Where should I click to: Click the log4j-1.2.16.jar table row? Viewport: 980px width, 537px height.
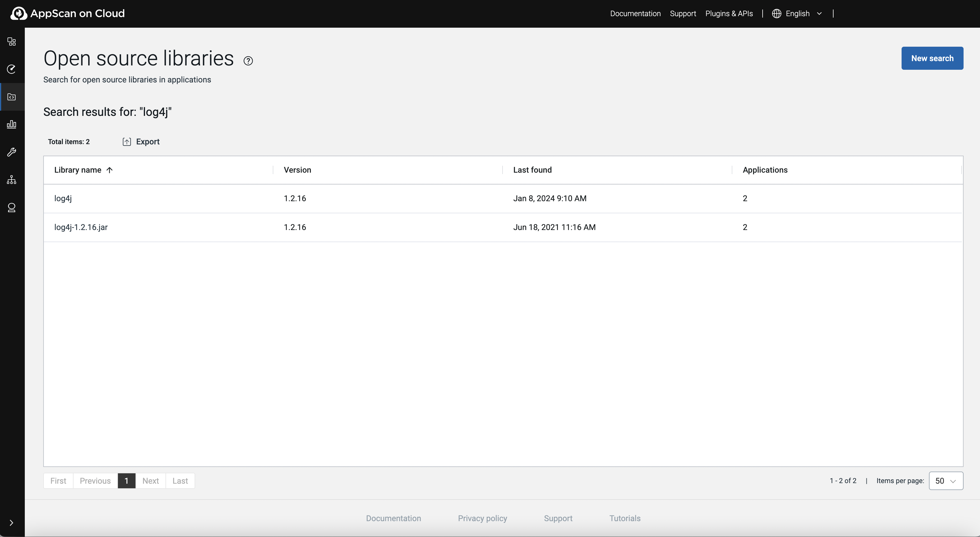click(x=81, y=227)
